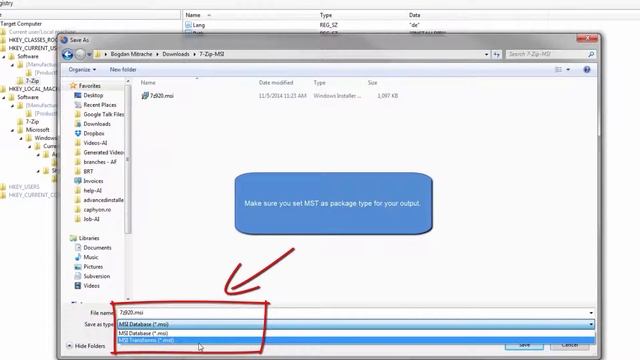640x360 pixels.
Task: Click the Cancel button
Action: pyautogui.click(x=569, y=345)
